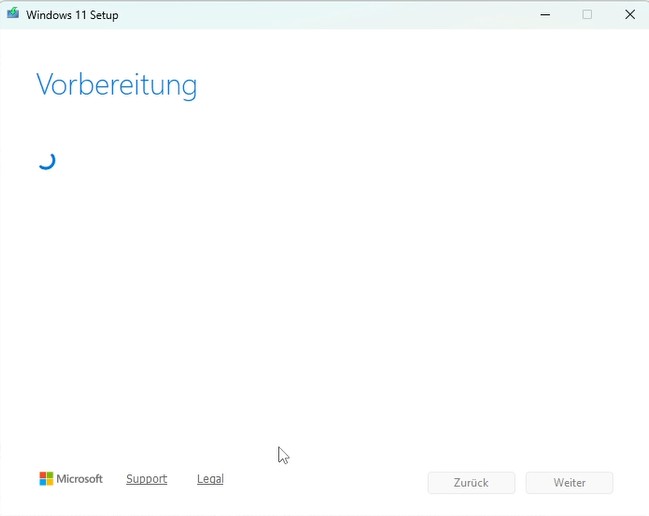Click the Microsoft logo
Screen dimensions: 649x516
click(x=71, y=479)
